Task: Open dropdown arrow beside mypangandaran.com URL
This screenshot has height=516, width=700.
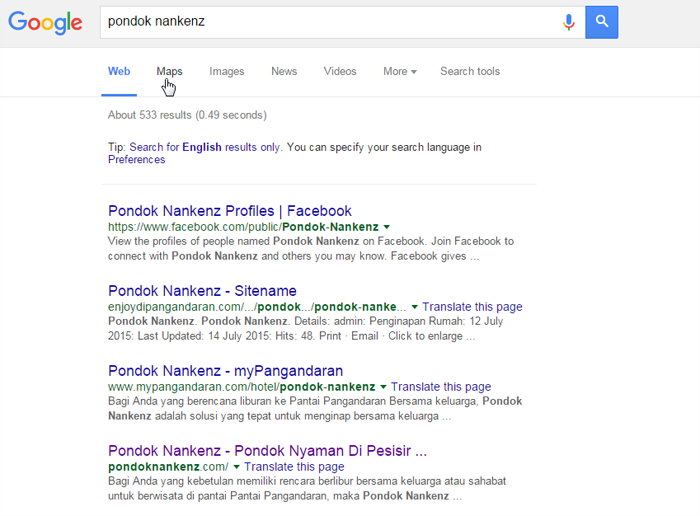Action: click(383, 387)
